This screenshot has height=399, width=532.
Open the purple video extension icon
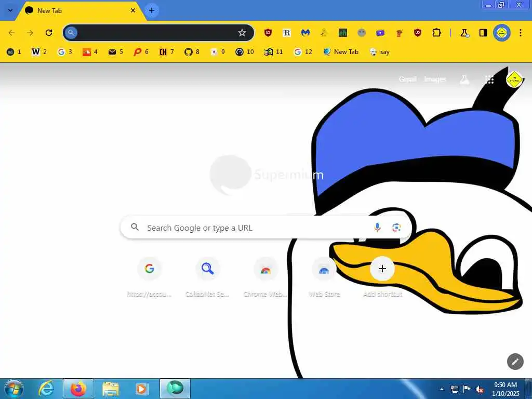tap(380, 33)
